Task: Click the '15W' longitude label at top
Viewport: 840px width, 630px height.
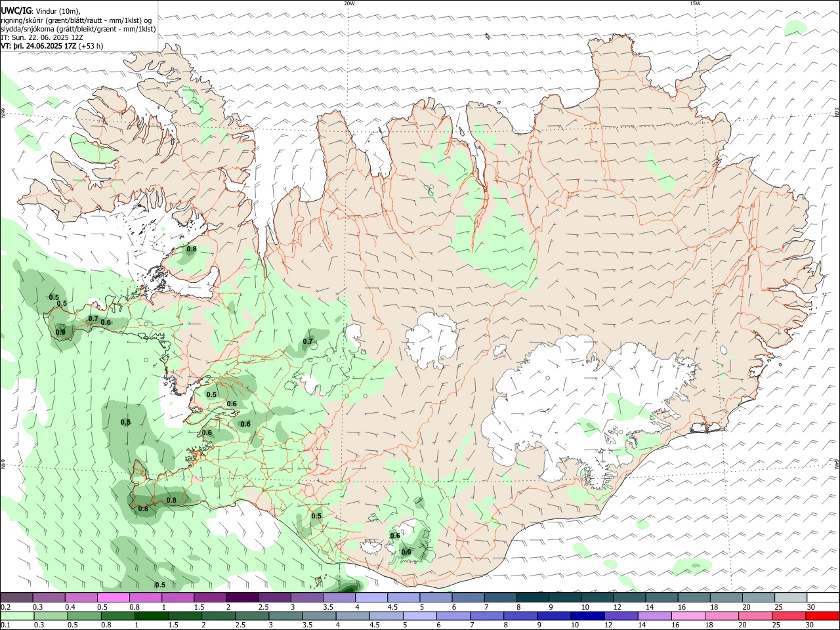Action: click(x=695, y=3)
